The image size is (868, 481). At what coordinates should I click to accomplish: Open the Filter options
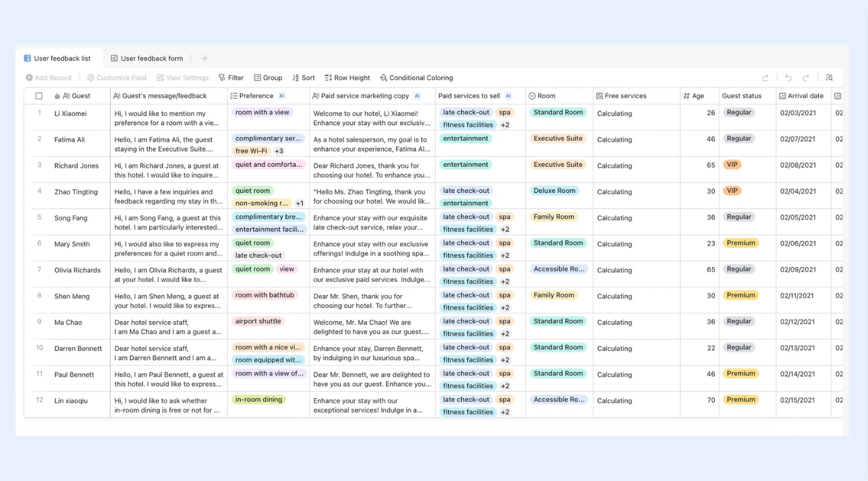(x=231, y=78)
